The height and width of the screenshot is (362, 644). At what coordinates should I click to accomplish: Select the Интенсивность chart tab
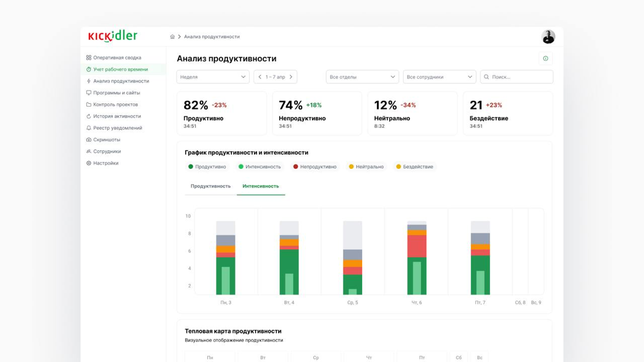click(261, 186)
